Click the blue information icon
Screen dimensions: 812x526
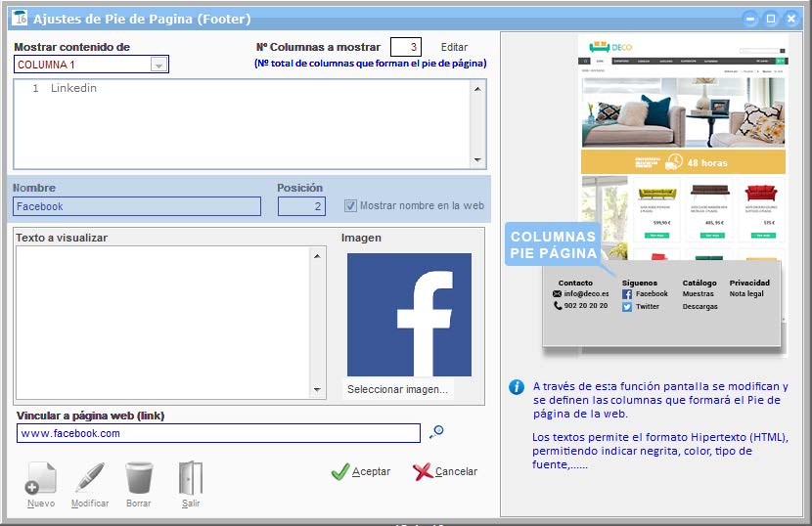pos(517,387)
